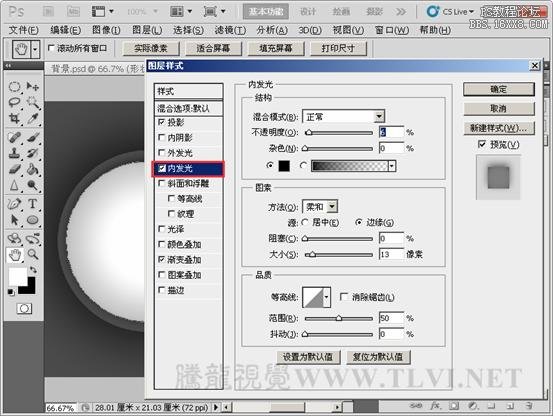This screenshot has width=553, height=416.
Task: Select the 居中(E) source radio button
Action: [305, 222]
